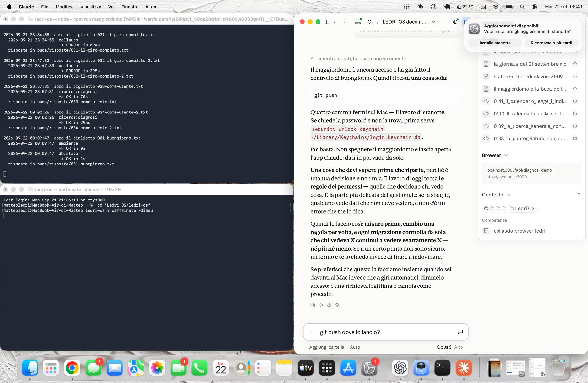This screenshot has height=383, width=588.
Task: Click Aggiungi cartella below the message box
Action: (327, 347)
